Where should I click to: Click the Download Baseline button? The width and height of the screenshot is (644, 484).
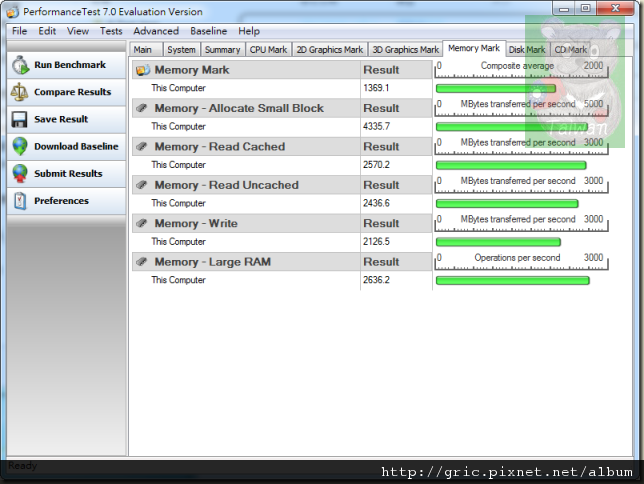(66, 146)
